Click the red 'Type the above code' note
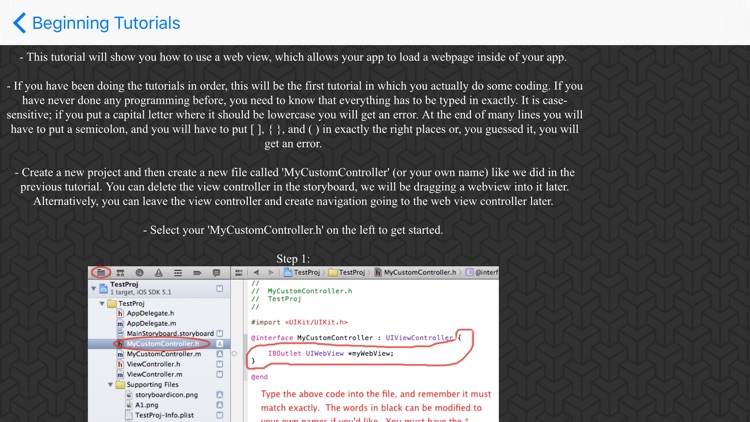The image size is (750, 422). (375, 408)
